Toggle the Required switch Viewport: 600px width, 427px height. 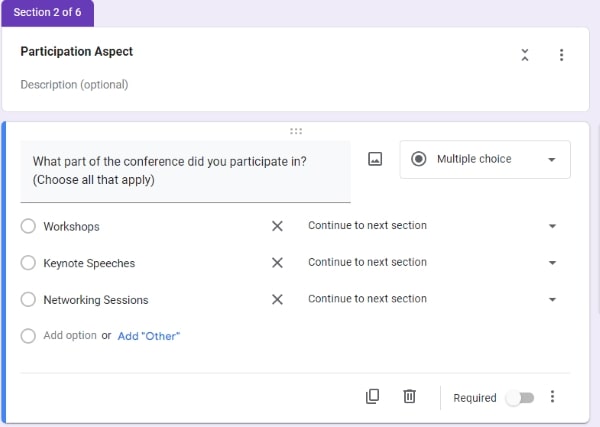(520, 398)
